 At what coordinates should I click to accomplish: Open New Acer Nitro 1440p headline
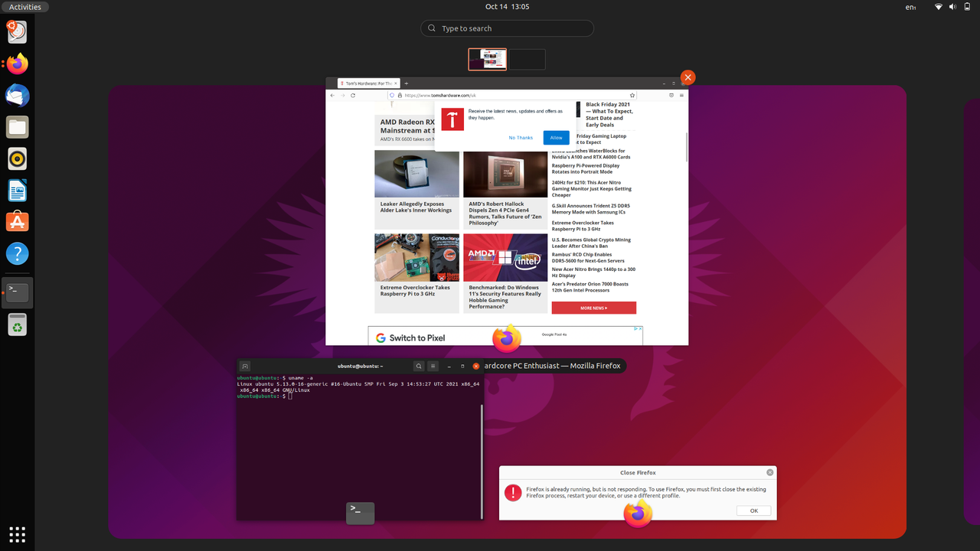[x=593, y=272]
